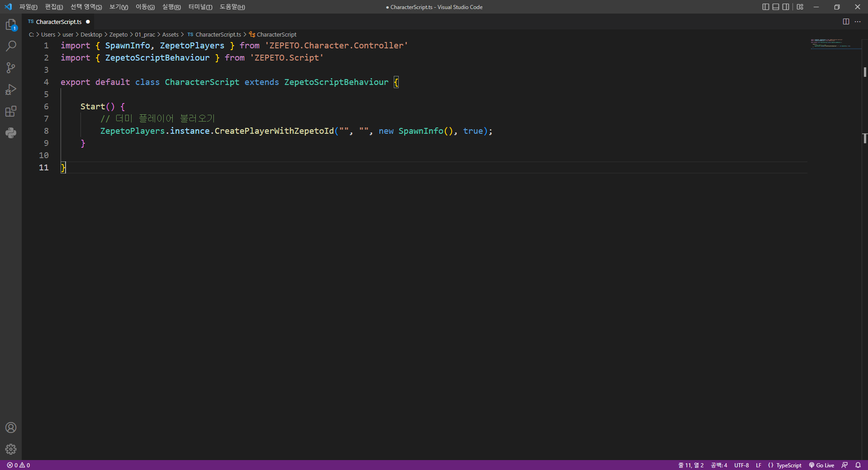The width and height of the screenshot is (868, 470).
Task: Expand the Zepeto breadcrumb segment
Action: (x=118, y=34)
